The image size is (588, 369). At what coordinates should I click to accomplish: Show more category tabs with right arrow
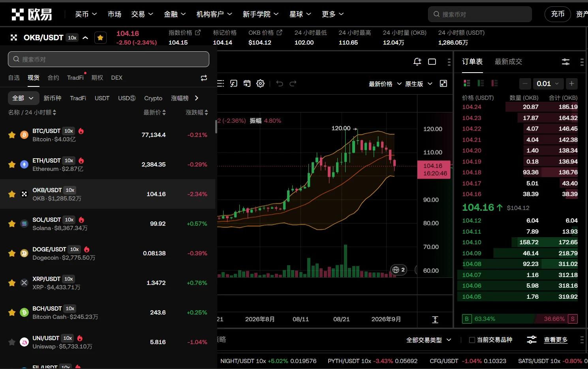(x=197, y=98)
